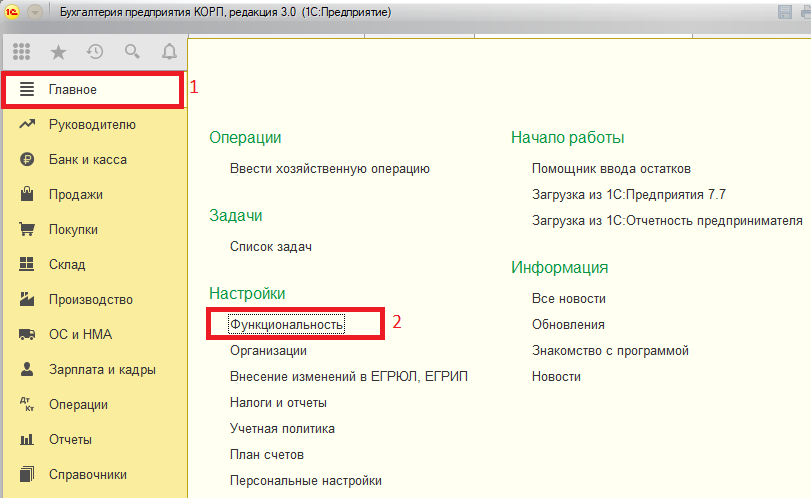Click the Руководителю chart icon
The height and width of the screenshot is (498, 811).
point(27,124)
